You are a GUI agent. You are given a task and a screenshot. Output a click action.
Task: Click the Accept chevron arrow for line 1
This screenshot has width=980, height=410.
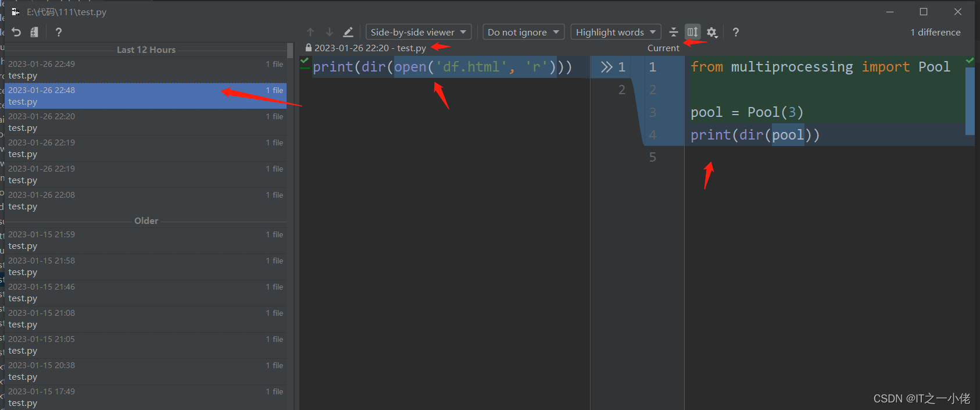pyautogui.click(x=606, y=67)
